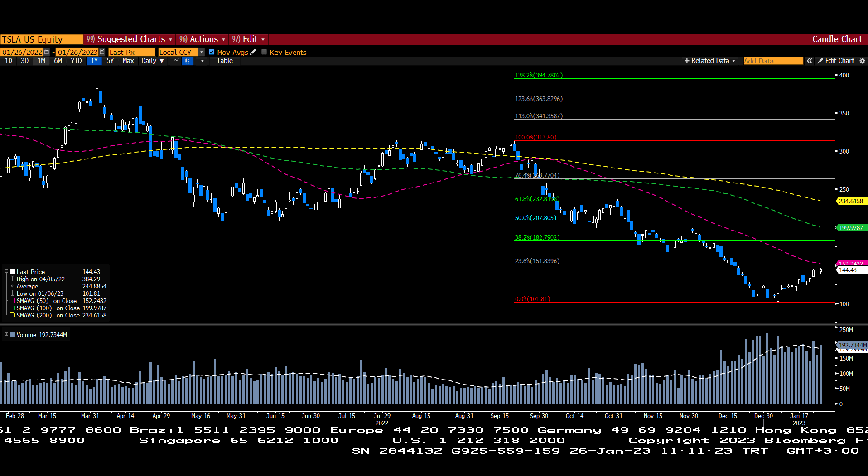Click the 38.2%(182.7902) Fibonacci label

point(537,237)
